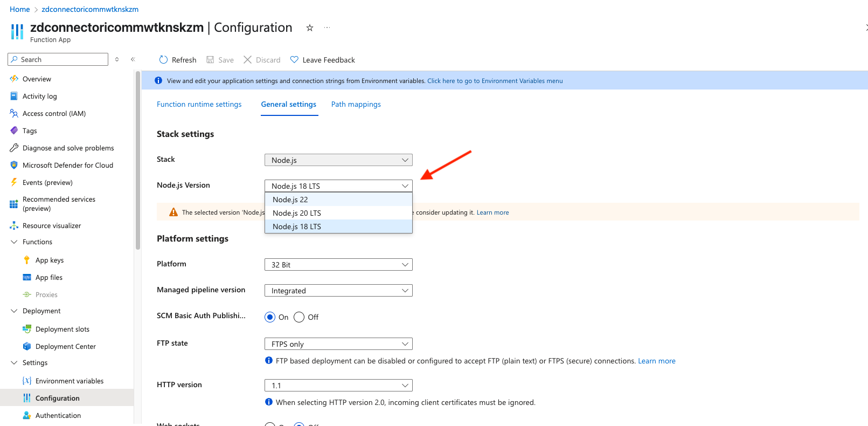
Task: Open Learn more link in version warning
Action: tap(493, 212)
